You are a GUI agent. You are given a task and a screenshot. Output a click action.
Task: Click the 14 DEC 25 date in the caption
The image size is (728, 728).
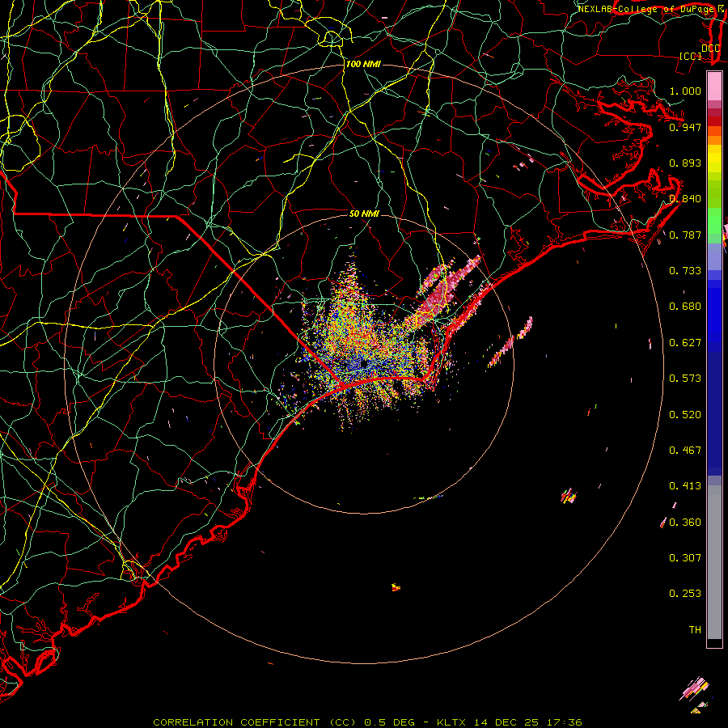pos(506,722)
